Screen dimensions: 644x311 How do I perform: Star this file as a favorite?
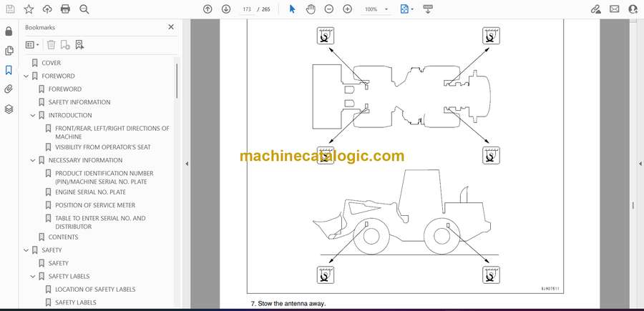point(29,9)
